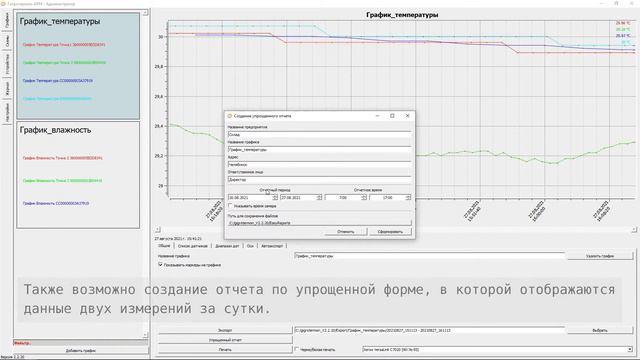The width and height of the screenshot is (640, 360).
Task: Minimize the simplified report dialog
Action: coord(377,116)
